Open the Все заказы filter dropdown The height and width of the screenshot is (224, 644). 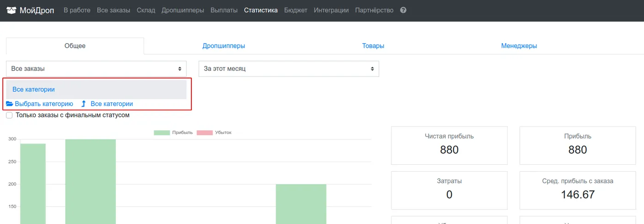(97, 69)
